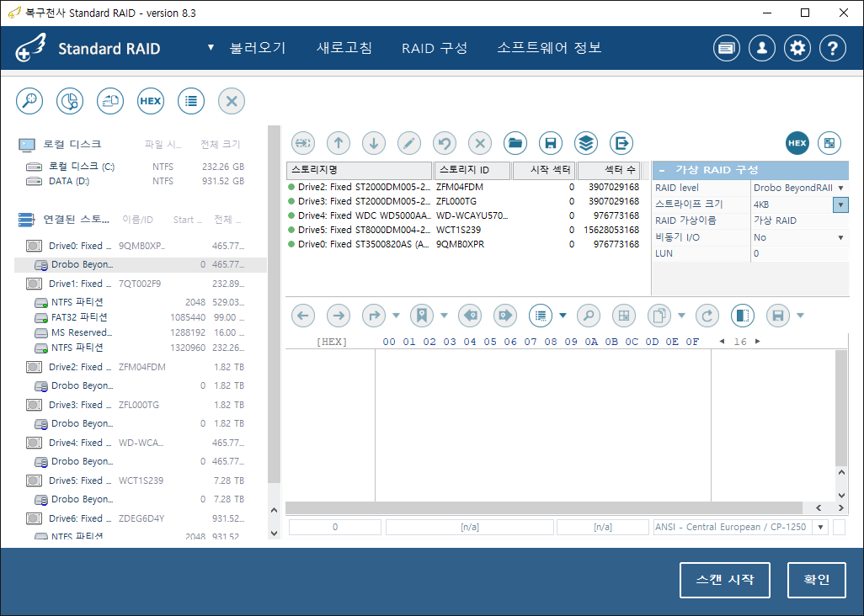Move selected drive up with arrow-up icon
Image resolution: width=864 pixels, height=616 pixels.
[x=339, y=143]
